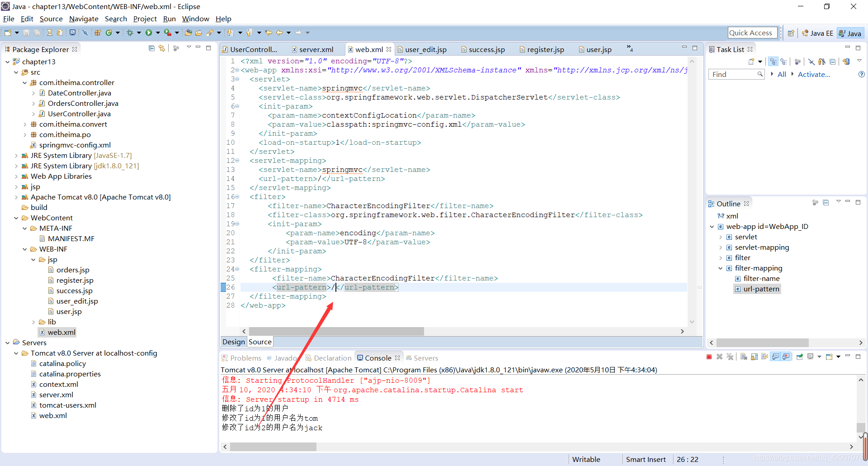Toggle Pin Console in the Console toolbar
This screenshot has width=868, height=466.
coord(799,357)
